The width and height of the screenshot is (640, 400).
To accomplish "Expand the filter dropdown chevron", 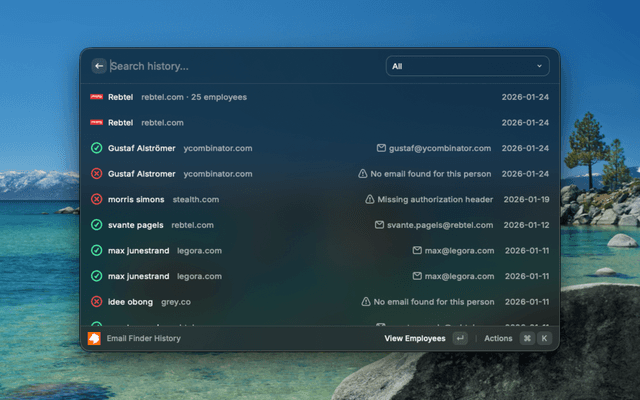I will click(540, 66).
